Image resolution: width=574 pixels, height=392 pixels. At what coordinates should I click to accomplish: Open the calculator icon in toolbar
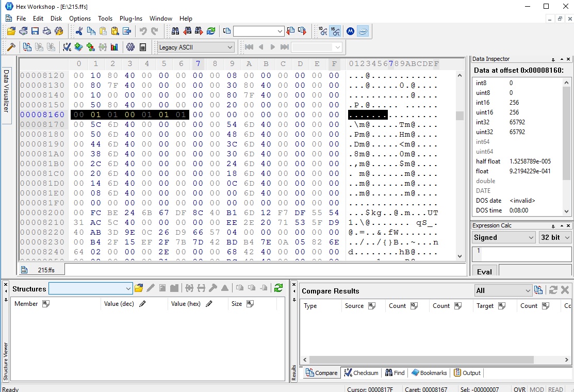coord(143,47)
